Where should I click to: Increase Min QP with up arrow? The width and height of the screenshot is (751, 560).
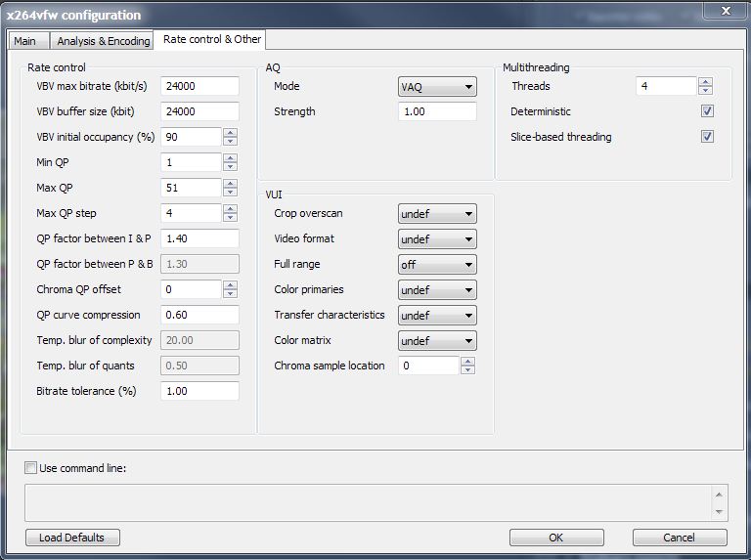pyautogui.click(x=231, y=158)
